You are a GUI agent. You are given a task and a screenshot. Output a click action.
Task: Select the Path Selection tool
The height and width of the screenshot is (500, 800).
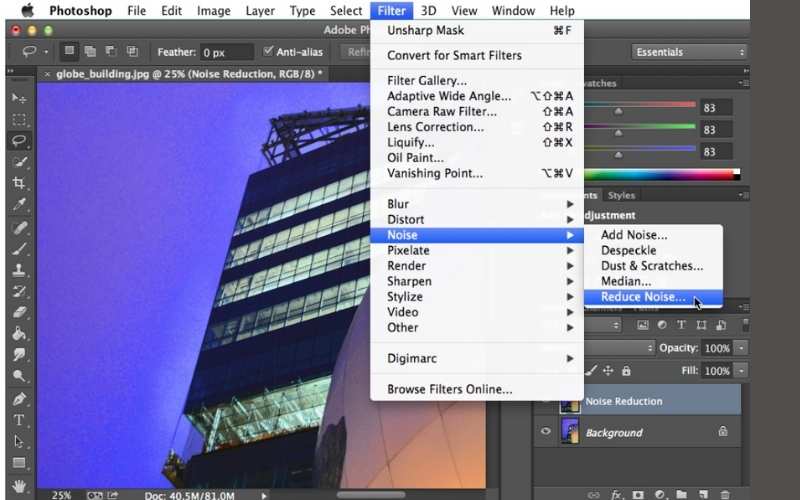[x=19, y=441]
